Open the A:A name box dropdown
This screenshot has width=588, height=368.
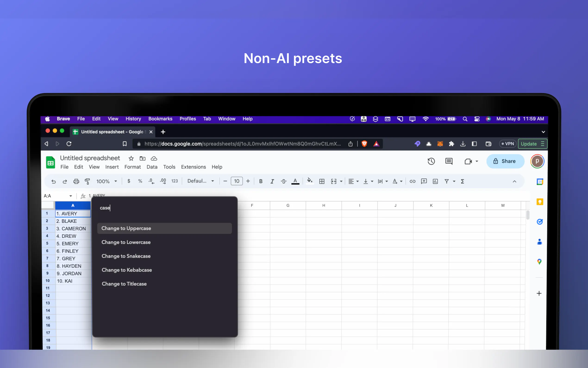tap(71, 196)
